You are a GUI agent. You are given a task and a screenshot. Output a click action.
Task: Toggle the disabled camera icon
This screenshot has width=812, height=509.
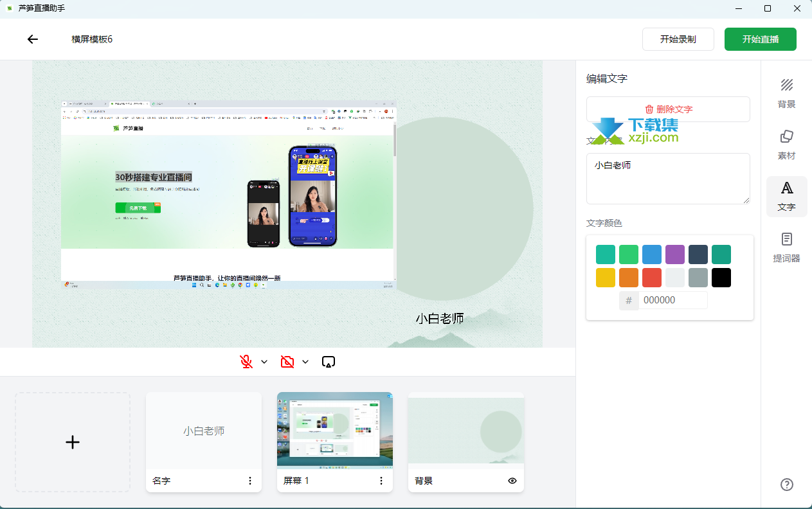pos(287,362)
